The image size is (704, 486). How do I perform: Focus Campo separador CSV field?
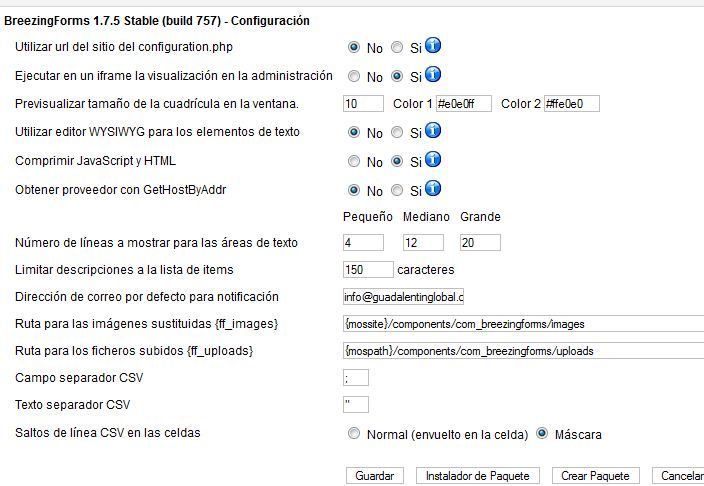[356, 378]
